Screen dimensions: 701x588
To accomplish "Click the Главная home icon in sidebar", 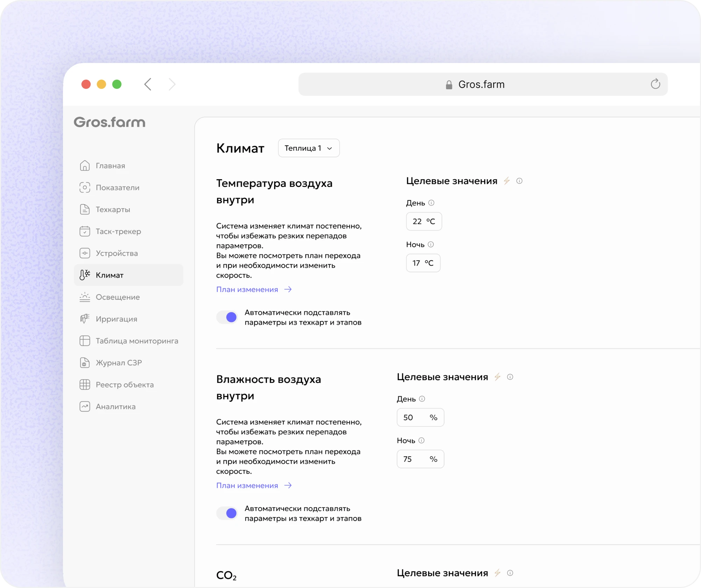I will tap(85, 166).
